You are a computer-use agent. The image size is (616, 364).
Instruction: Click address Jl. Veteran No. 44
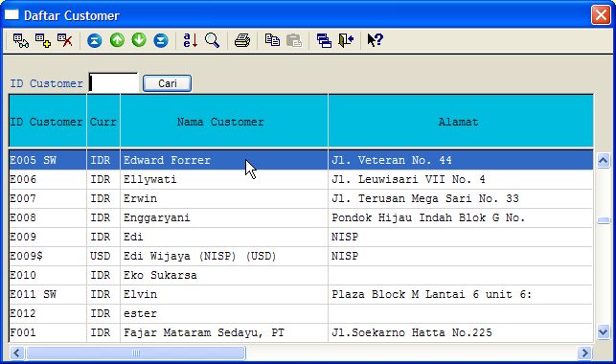pyautogui.click(x=461, y=160)
